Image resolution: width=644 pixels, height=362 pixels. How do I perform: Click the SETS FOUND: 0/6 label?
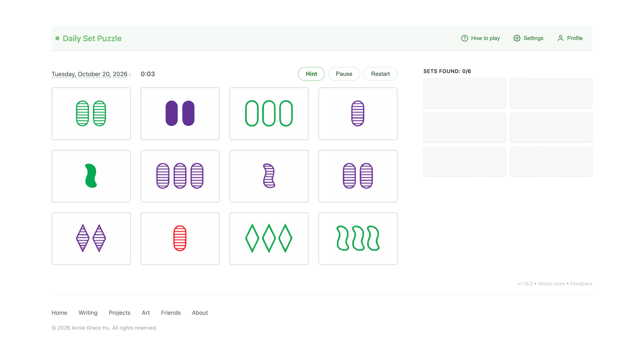tap(447, 71)
